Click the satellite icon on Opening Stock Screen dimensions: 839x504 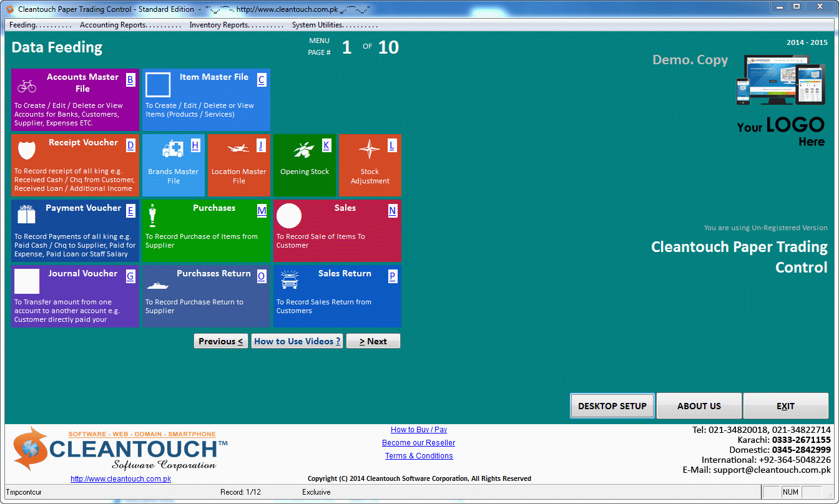(304, 149)
